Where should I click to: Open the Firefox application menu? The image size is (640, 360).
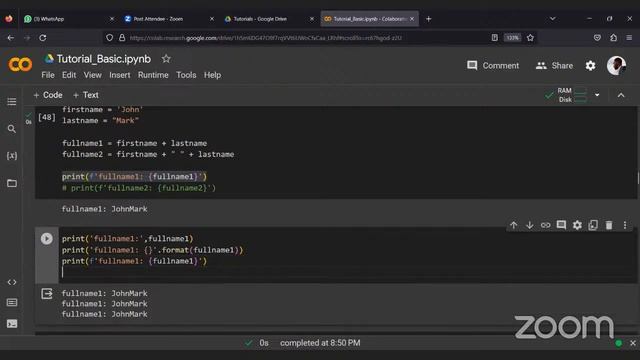[x=629, y=38]
